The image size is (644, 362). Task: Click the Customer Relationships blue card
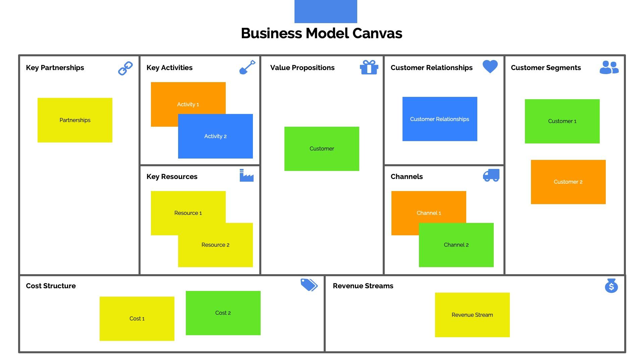[x=439, y=118]
